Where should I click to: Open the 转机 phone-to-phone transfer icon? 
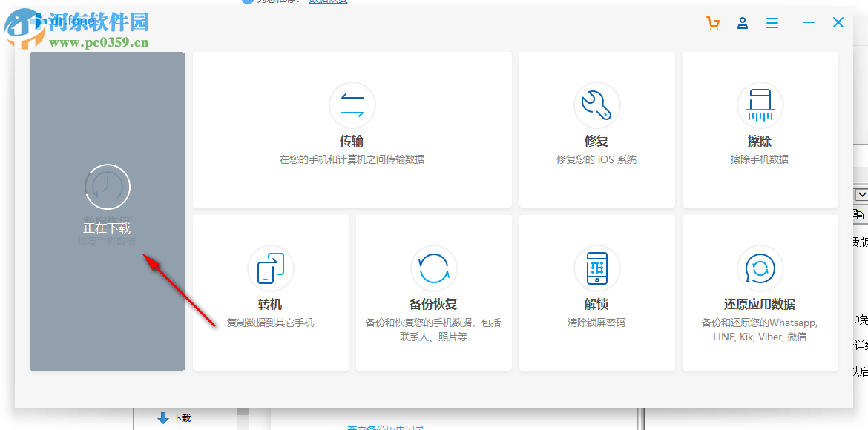[270, 268]
